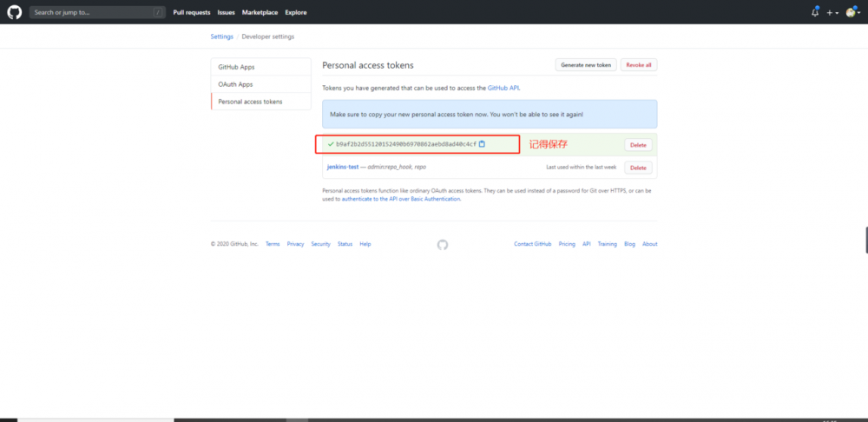Select Explore in the header
This screenshot has width=868, height=422.
point(296,12)
